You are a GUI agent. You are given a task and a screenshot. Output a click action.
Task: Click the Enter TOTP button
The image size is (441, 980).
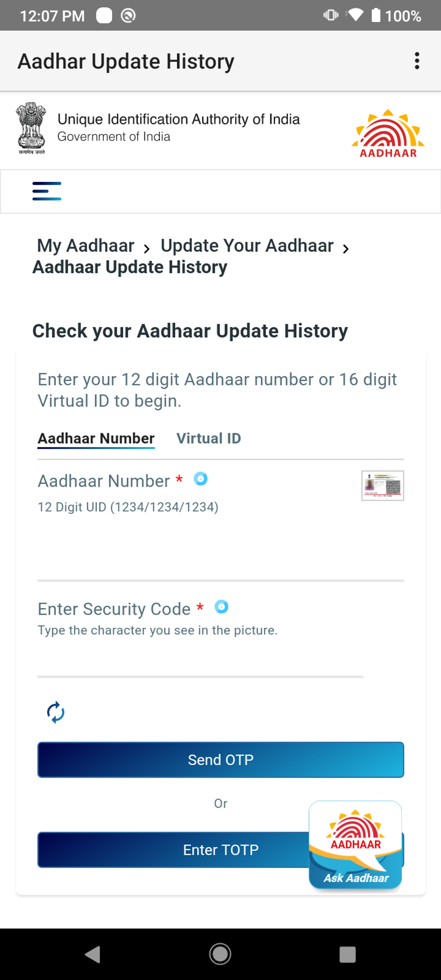click(x=173, y=850)
